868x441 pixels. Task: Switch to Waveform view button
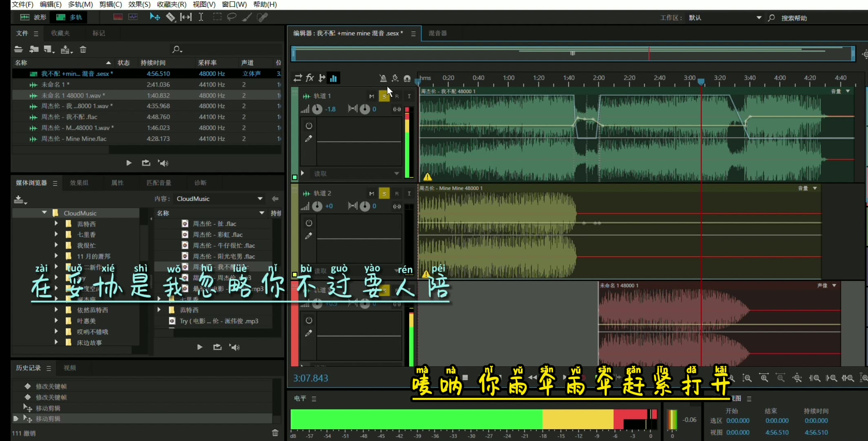[x=33, y=17]
